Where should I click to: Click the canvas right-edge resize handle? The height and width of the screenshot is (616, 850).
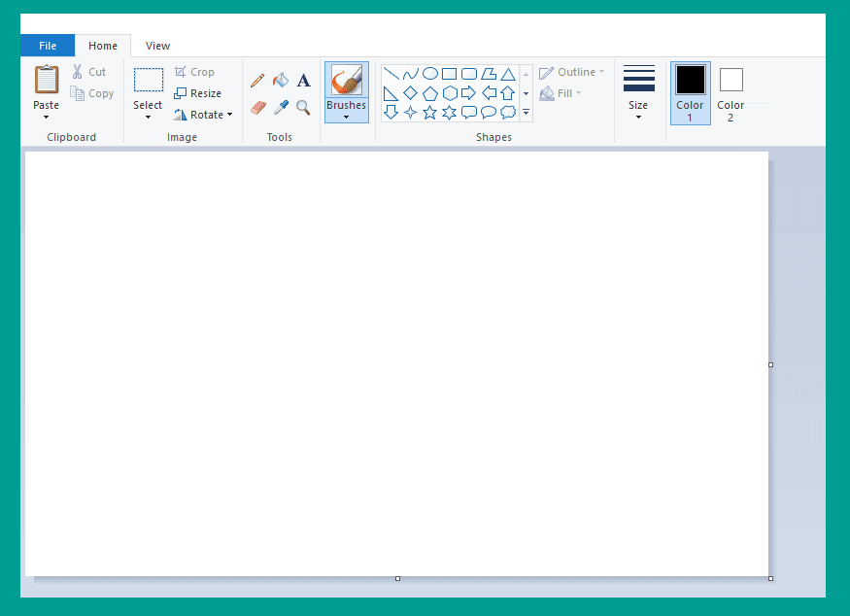[x=771, y=365]
